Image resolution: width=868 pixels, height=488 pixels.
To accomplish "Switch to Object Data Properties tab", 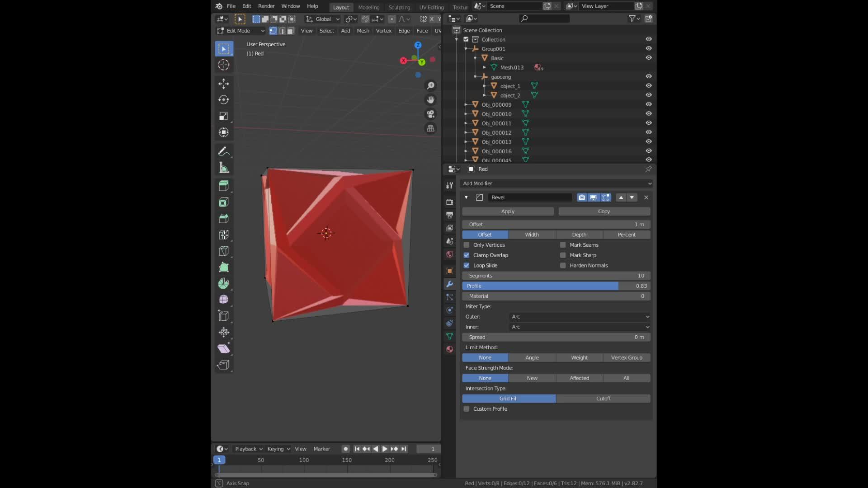I will pos(449,337).
